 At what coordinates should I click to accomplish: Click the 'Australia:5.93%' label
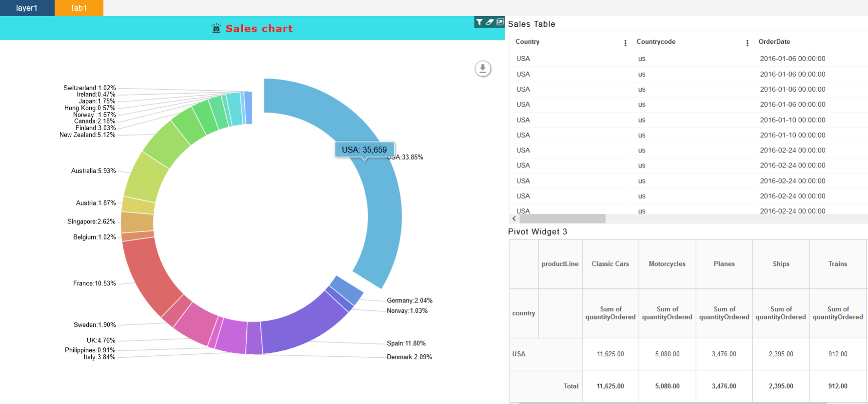(94, 171)
